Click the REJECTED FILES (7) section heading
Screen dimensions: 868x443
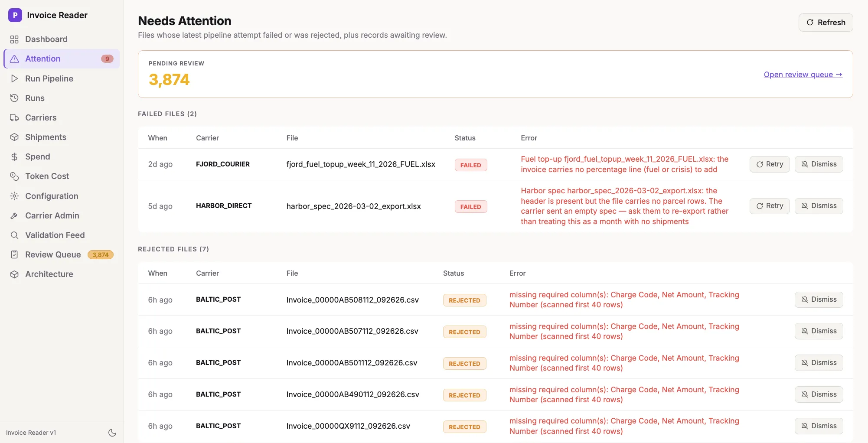tap(173, 249)
